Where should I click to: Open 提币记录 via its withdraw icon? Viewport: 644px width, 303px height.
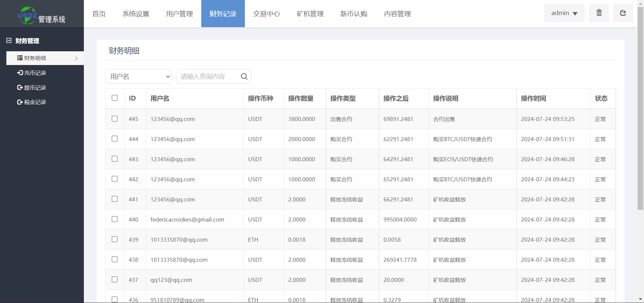click(x=20, y=87)
